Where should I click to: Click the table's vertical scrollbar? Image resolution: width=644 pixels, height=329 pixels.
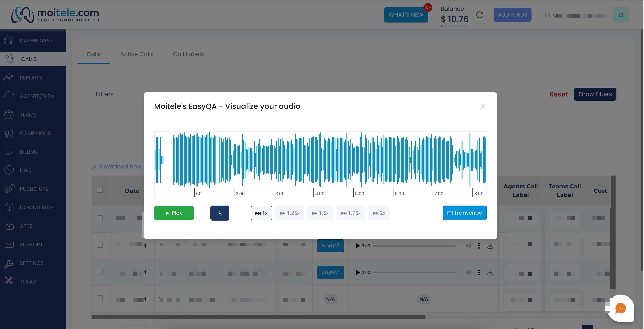click(613, 232)
